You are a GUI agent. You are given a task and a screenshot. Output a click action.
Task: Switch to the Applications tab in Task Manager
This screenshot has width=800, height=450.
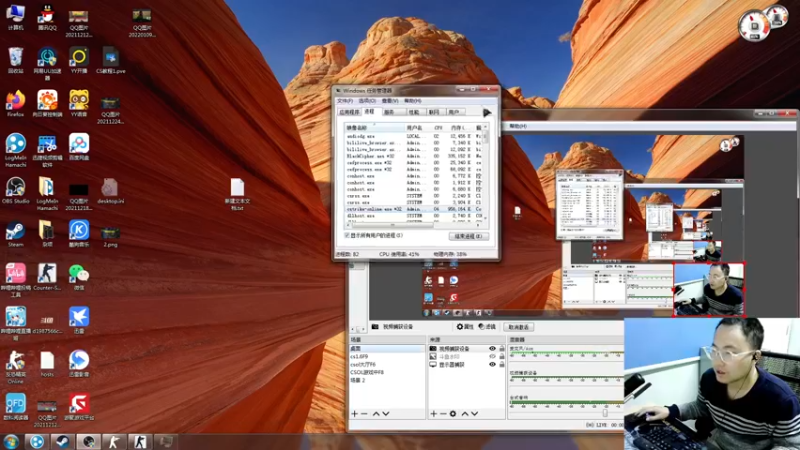(x=349, y=112)
